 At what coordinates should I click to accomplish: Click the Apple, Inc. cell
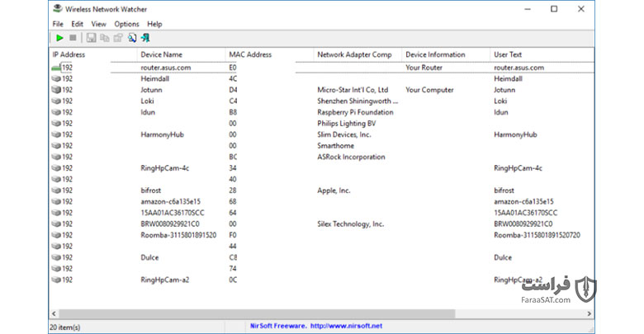(334, 191)
